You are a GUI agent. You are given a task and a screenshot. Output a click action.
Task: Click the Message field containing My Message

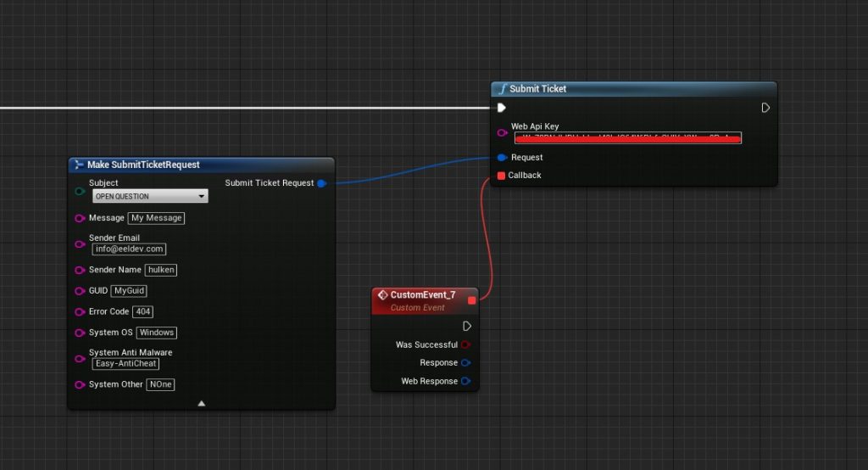[x=156, y=218]
